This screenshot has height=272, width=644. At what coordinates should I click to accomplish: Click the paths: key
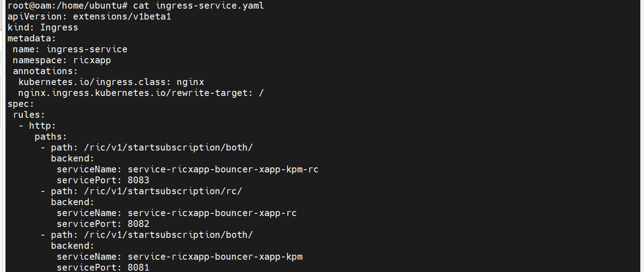[x=51, y=136]
